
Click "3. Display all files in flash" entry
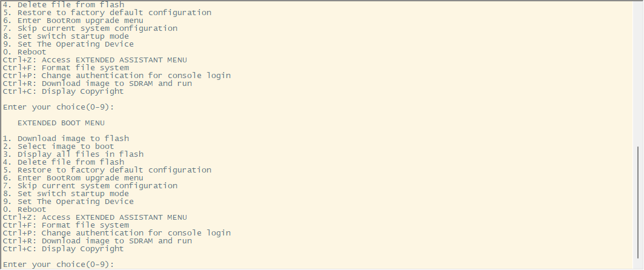73,154
